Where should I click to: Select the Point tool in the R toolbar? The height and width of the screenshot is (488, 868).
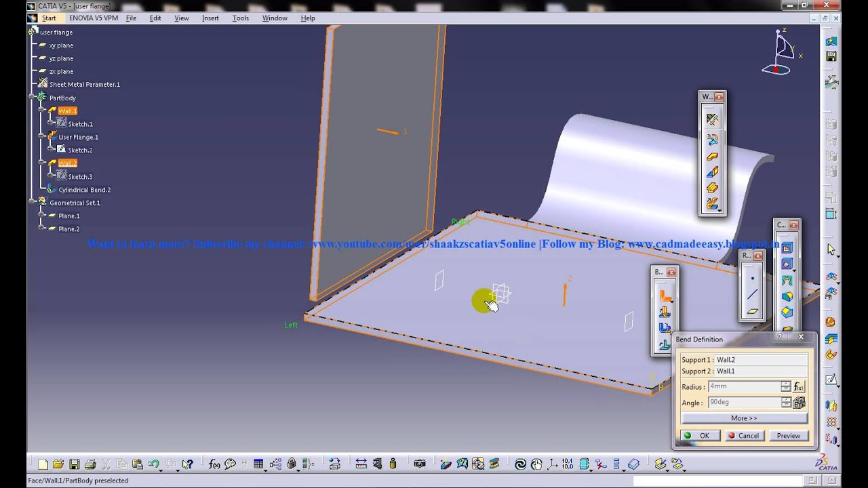[x=752, y=279]
